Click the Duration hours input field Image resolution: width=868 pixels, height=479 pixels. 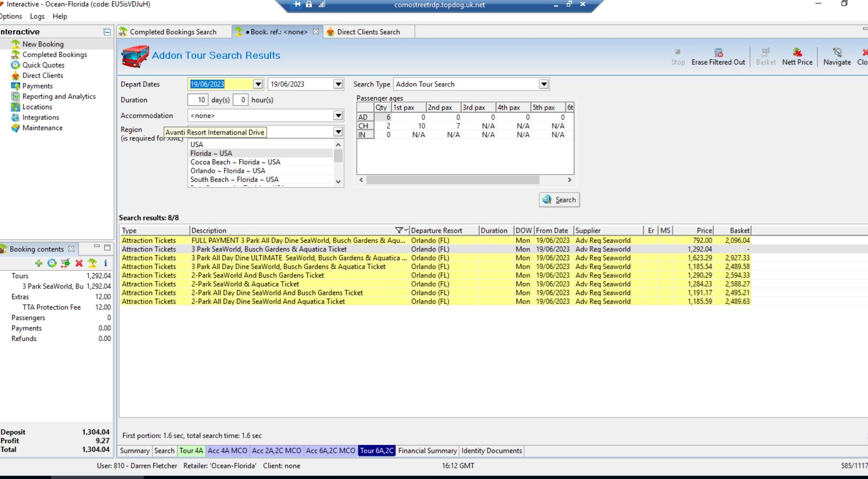click(x=240, y=100)
